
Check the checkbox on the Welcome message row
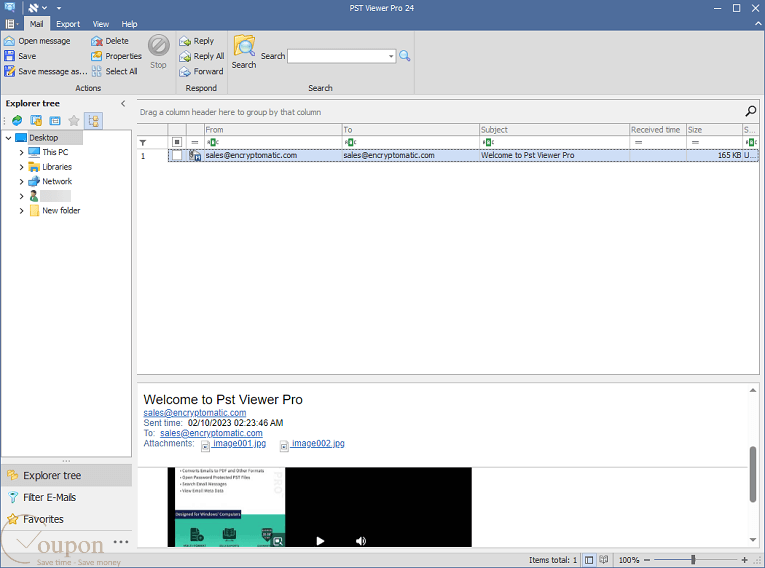tap(177, 155)
